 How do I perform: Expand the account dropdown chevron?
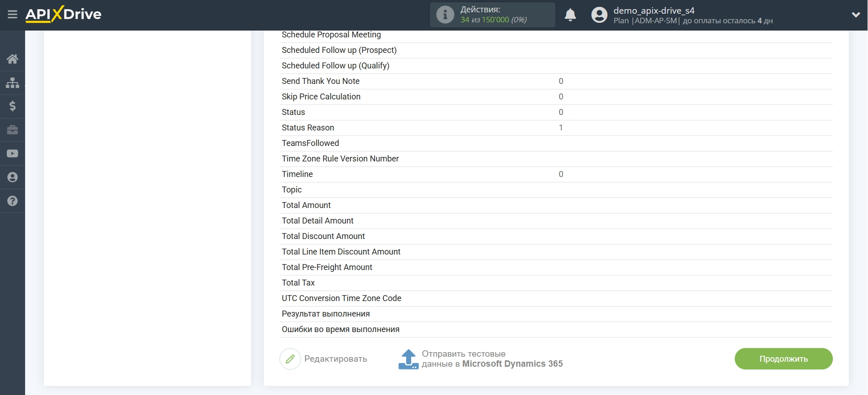coord(856,15)
